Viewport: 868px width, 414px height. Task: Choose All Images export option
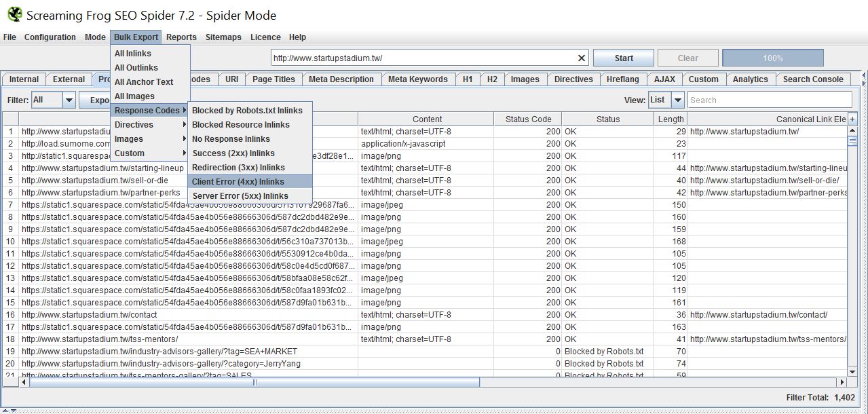tap(150, 96)
